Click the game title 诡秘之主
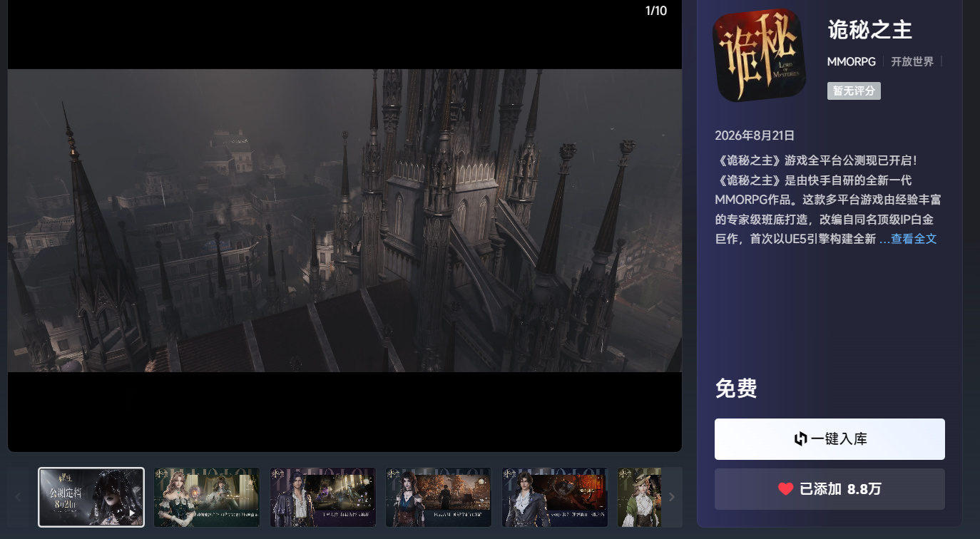 click(x=870, y=30)
